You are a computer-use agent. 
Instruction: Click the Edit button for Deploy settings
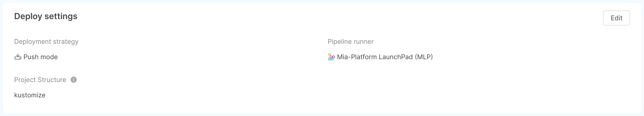(x=616, y=18)
